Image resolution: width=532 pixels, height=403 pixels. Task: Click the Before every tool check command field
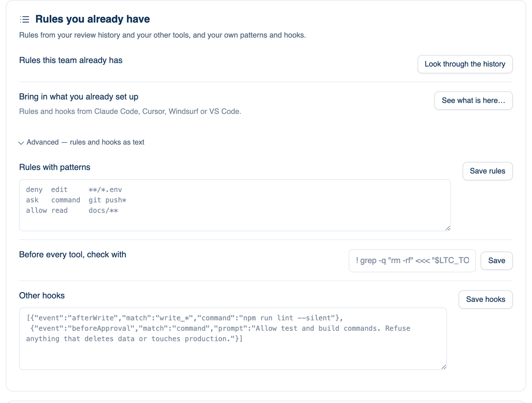coord(412,261)
